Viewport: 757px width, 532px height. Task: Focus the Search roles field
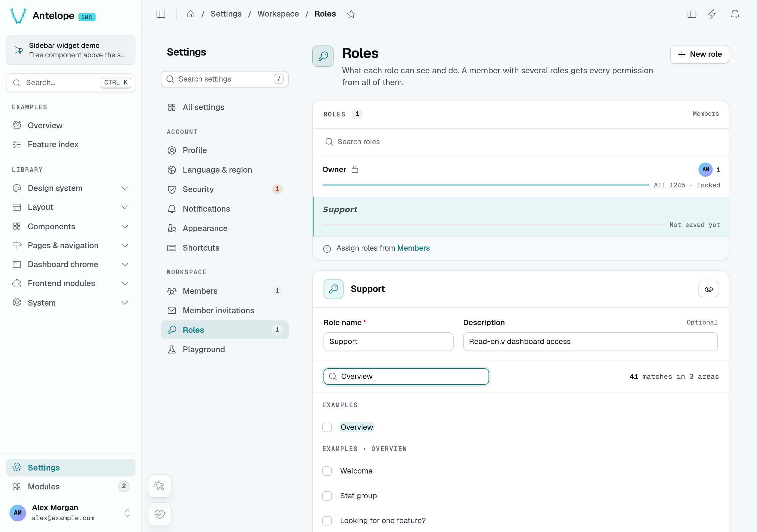coord(520,142)
